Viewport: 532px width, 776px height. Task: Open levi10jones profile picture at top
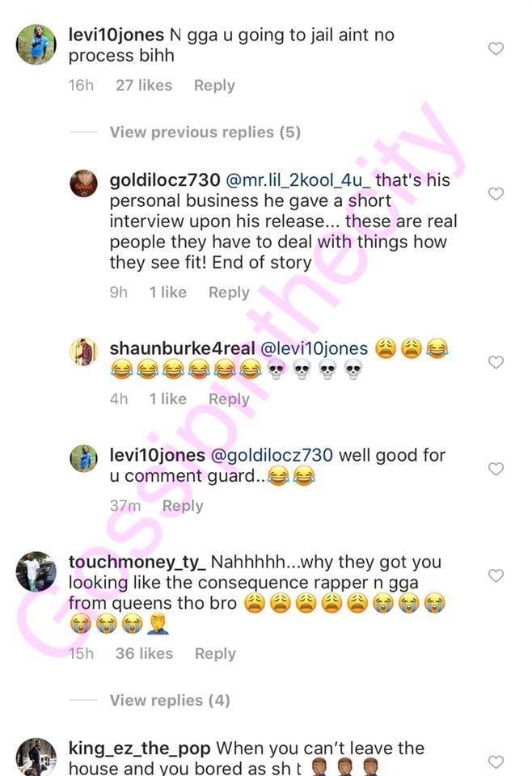tap(36, 44)
